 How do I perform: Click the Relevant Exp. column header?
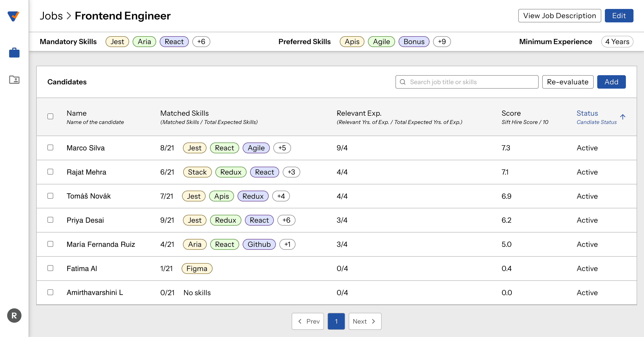coord(359,113)
